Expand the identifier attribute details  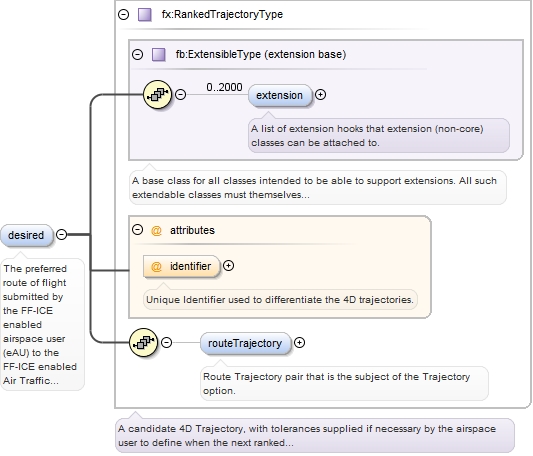228,266
